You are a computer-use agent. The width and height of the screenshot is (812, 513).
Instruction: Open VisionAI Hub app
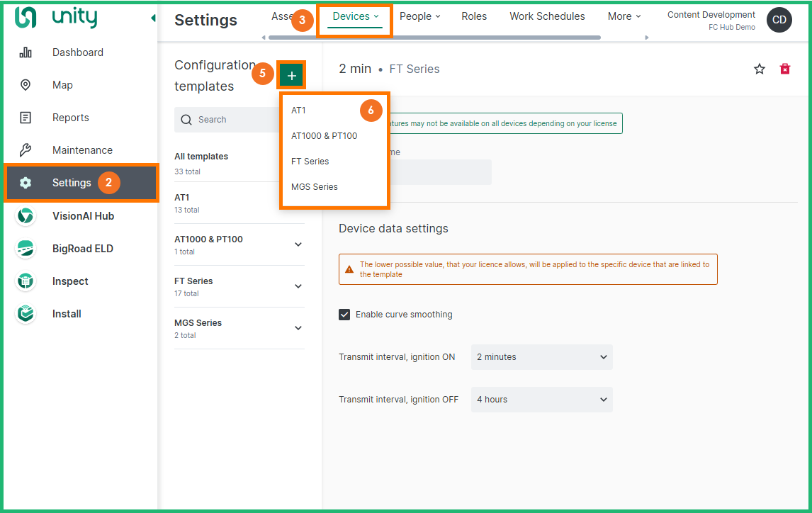click(x=83, y=216)
